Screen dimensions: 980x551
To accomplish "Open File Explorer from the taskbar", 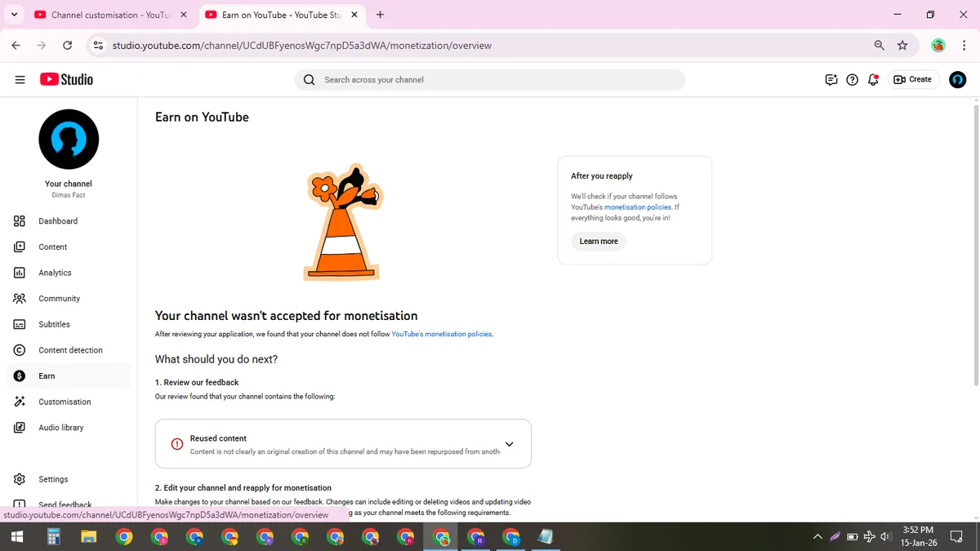I will click(89, 536).
